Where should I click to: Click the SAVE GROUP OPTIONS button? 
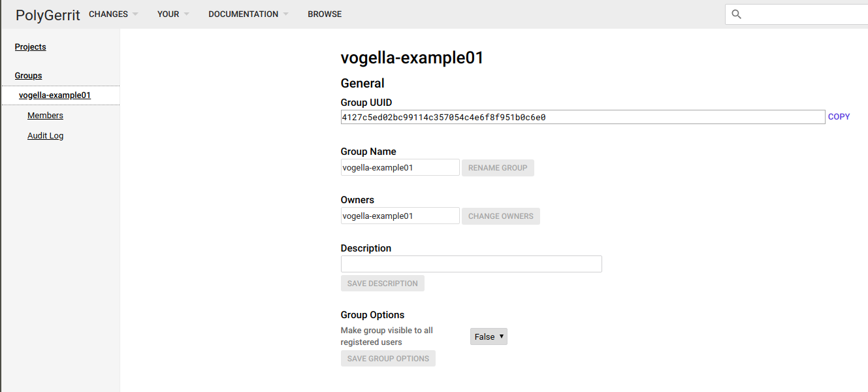point(388,359)
